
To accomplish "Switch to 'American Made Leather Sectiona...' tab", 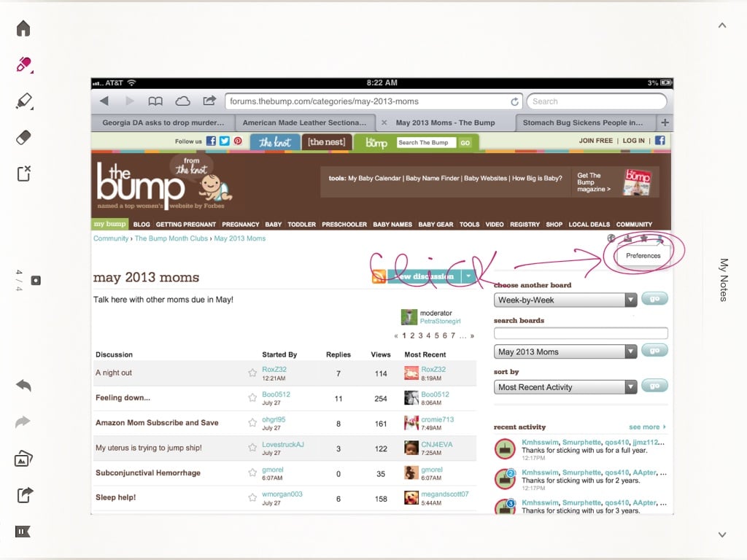I will pos(304,122).
